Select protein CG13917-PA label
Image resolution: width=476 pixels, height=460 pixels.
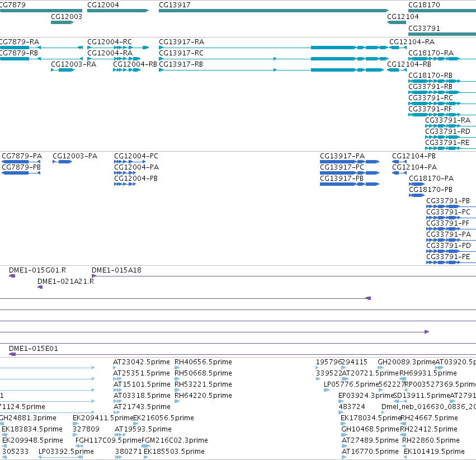(342, 156)
